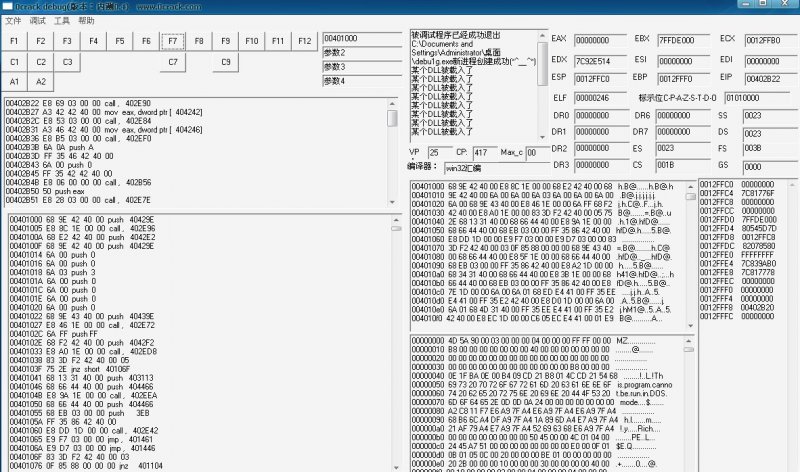Viewport: 800px width, 472px height.
Task: Select the CS segment register field
Action: point(683,165)
